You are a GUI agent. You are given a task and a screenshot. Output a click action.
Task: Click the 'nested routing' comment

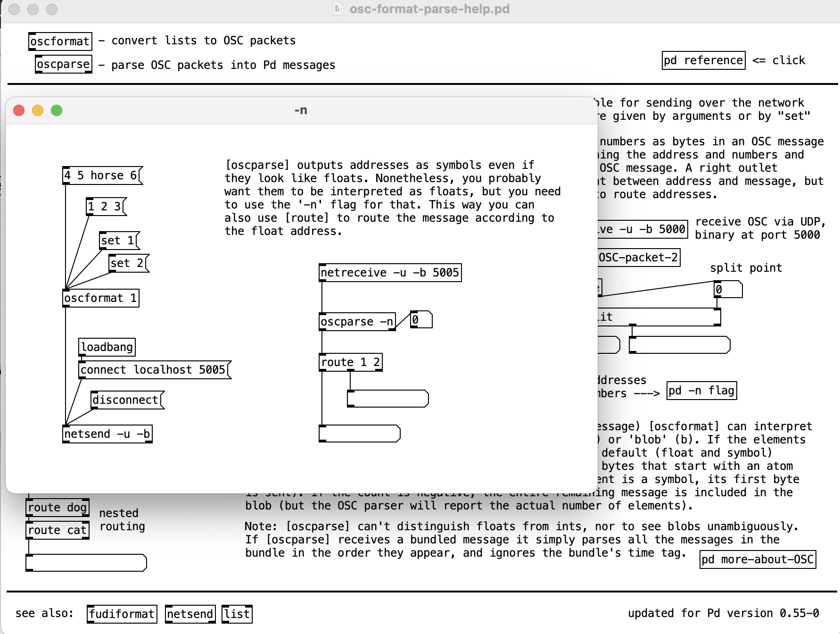pyautogui.click(x=122, y=520)
